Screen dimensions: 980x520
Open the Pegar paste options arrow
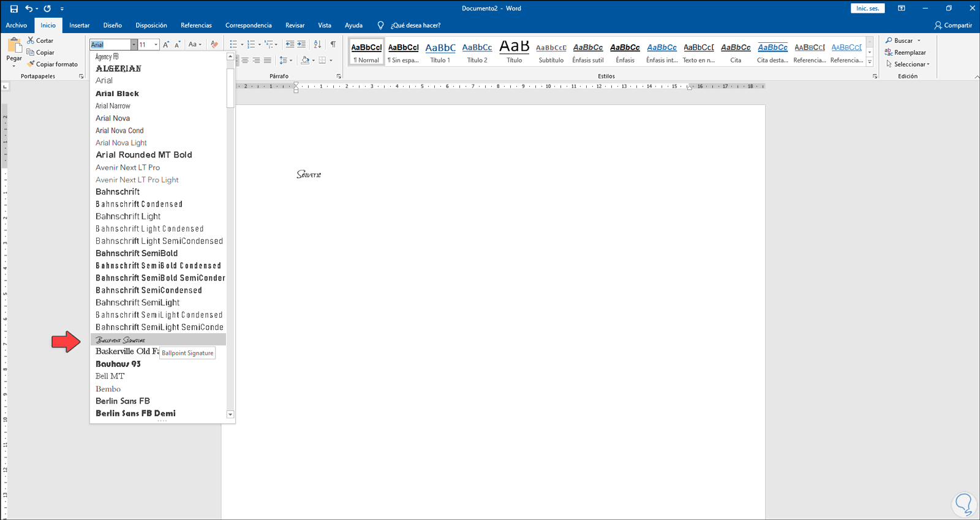pyautogui.click(x=14, y=66)
